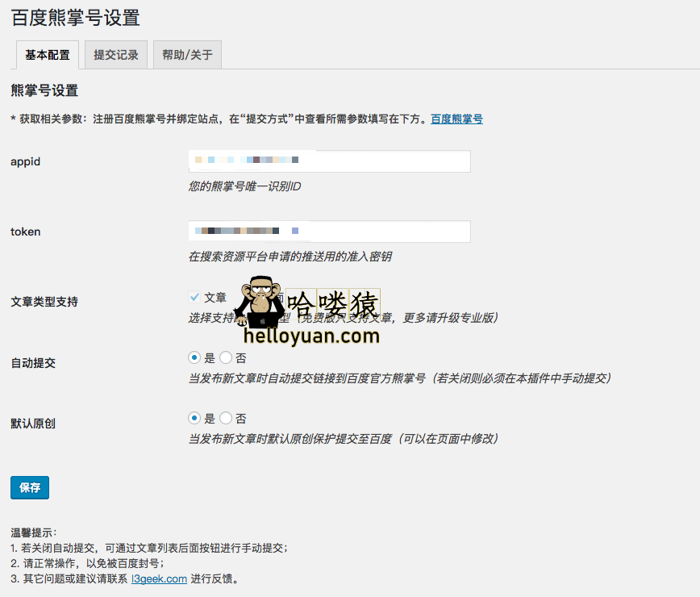The height and width of the screenshot is (597, 700).
Task: Click the appid field label
Action: (x=26, y=161)
